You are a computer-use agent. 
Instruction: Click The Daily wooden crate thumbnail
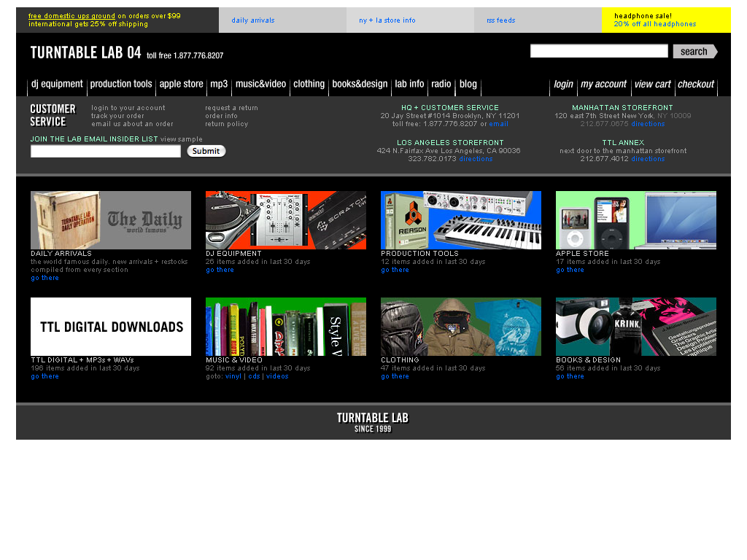111,220
